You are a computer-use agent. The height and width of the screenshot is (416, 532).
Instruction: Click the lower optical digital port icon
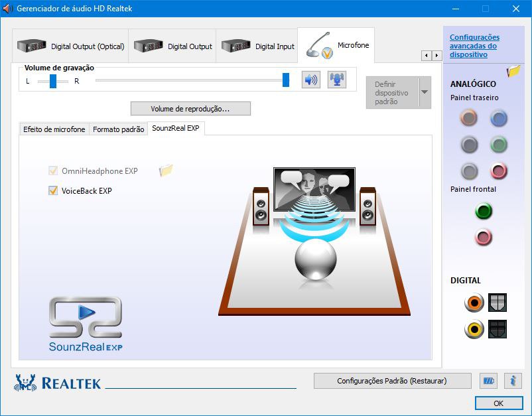(498, 329)
